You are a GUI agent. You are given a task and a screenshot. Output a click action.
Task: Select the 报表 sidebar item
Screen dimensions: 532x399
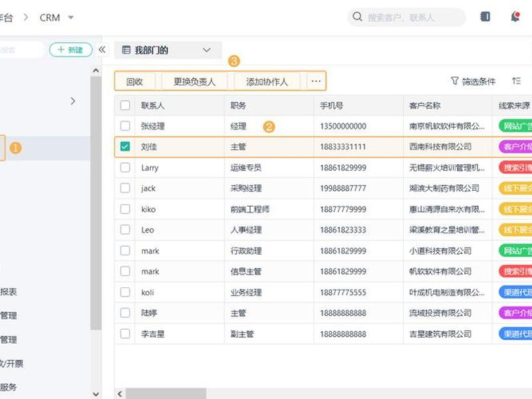9,292
